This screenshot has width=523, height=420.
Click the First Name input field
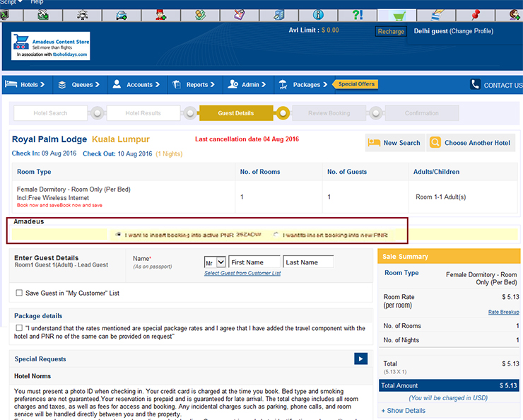click(254, 262)
